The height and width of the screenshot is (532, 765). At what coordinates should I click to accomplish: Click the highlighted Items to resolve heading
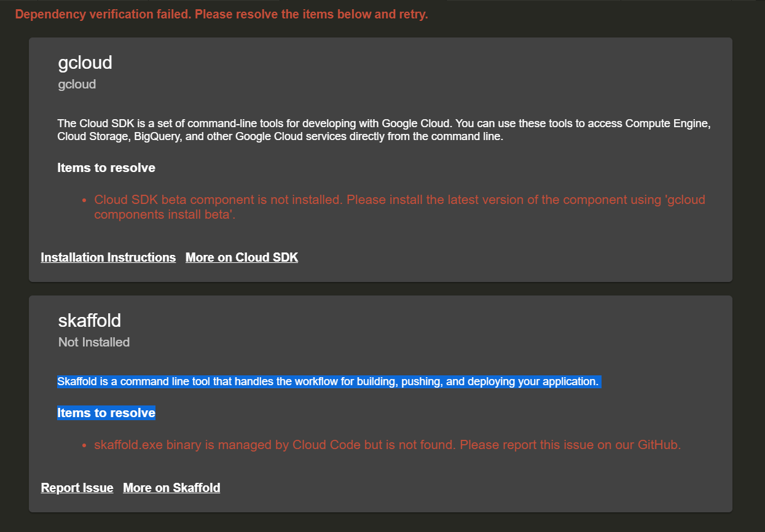pos(106,412)
